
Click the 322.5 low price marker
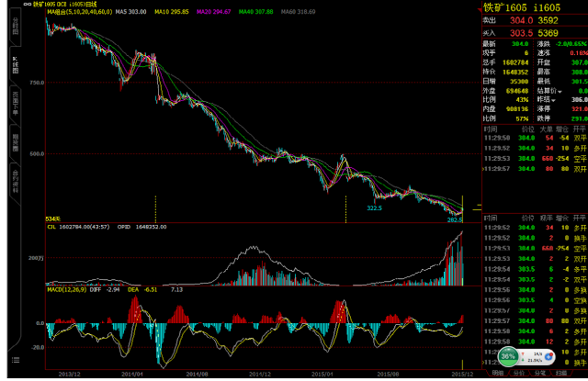[374, 207]
